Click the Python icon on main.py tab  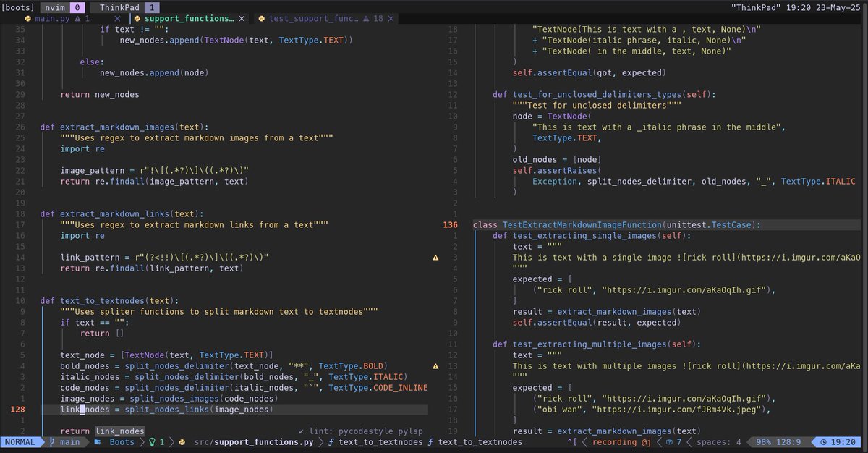tap(28, 19)
